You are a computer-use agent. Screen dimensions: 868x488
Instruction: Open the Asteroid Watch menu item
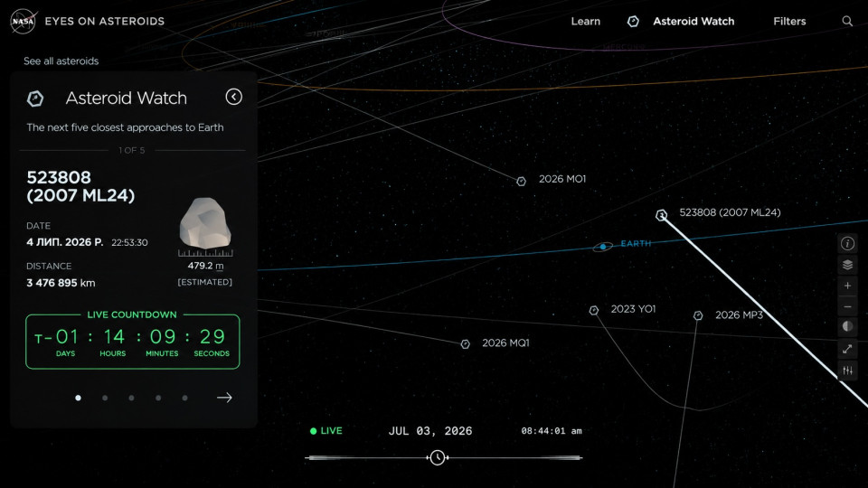[x=693, y=21]
